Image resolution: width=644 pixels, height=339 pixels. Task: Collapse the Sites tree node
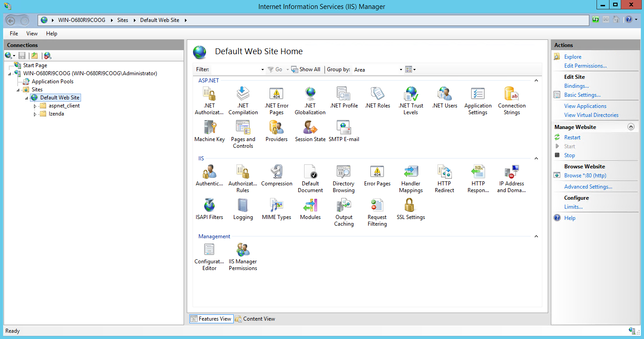coord(18,90)
